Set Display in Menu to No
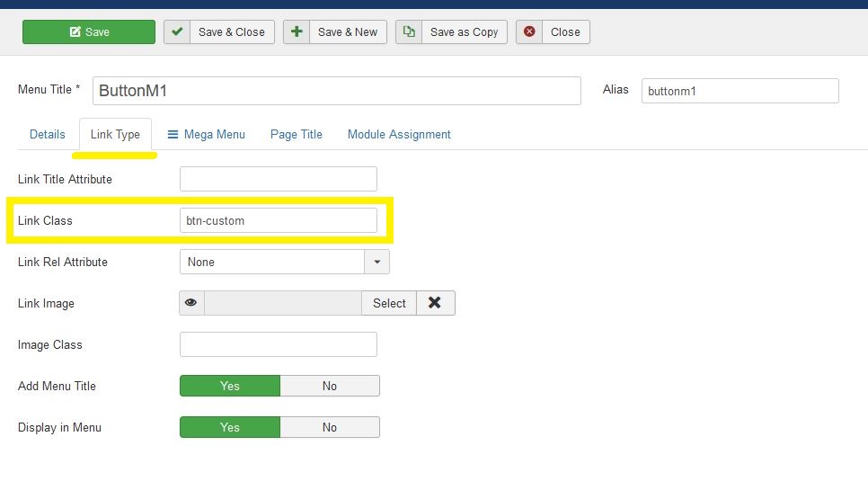Image resolution: width=868 pixels, height=499 pixels. tap(330, 427)
